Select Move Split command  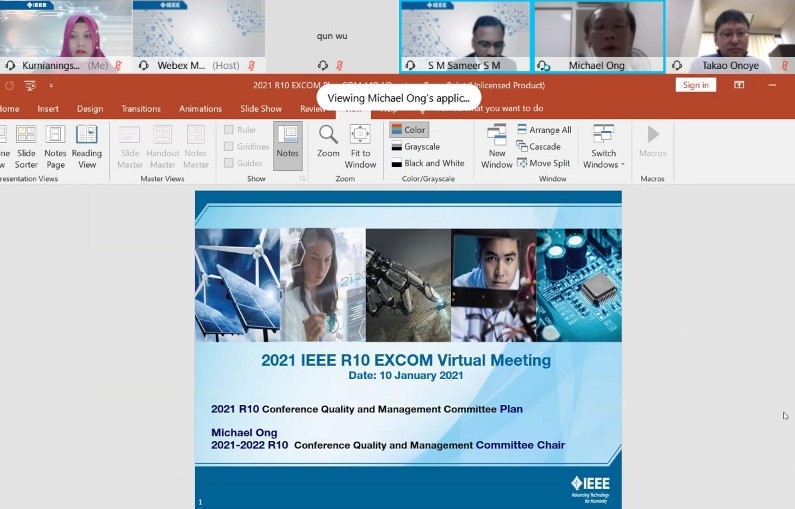click(544, 163)
